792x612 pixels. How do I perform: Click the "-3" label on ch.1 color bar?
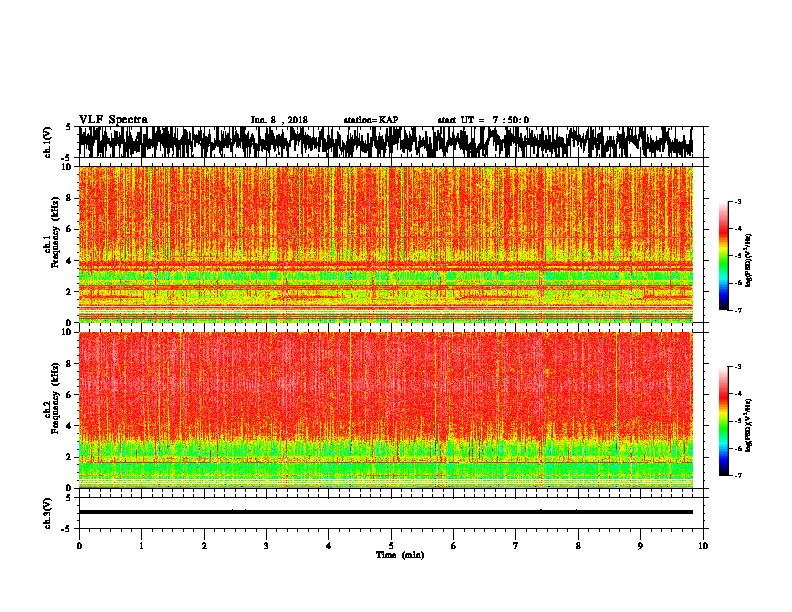[737, 201]
